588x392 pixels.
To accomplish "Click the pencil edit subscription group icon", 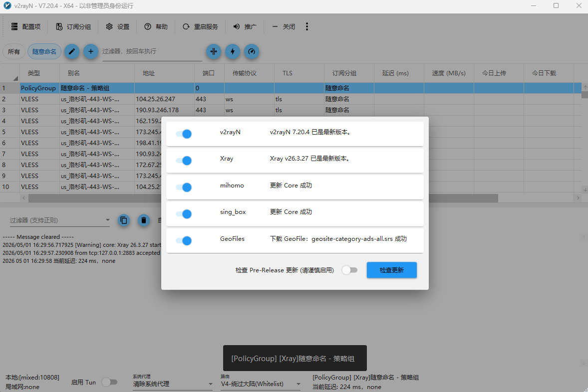I will 71,51.
